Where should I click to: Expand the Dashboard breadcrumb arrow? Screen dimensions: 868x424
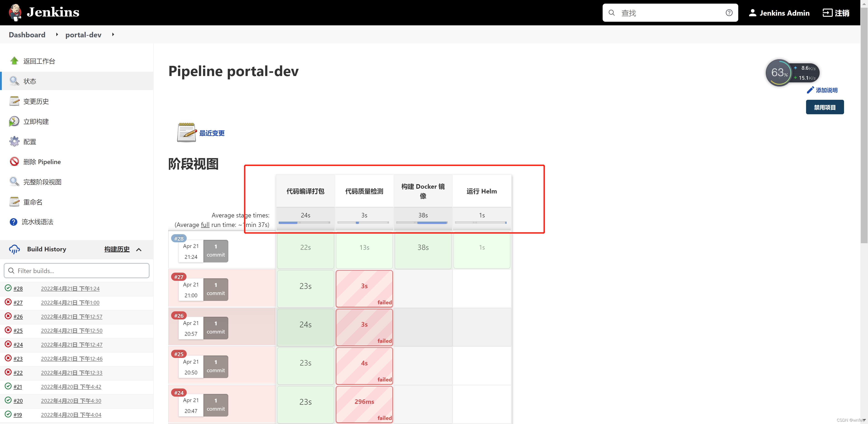coord(57,34)
